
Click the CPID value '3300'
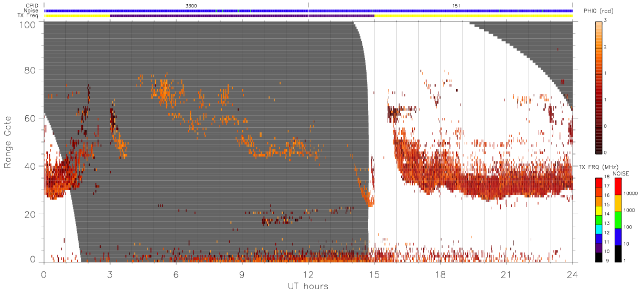(192, 5)
